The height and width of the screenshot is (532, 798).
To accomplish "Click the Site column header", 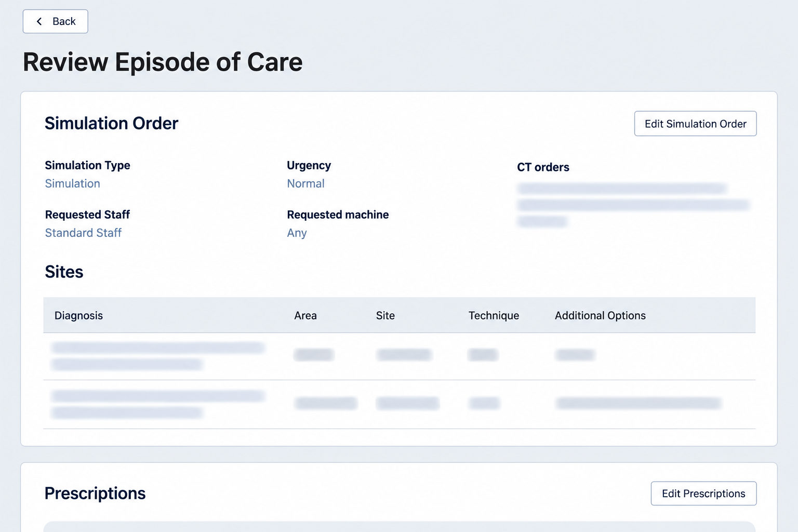I will click(x=385, y=315).
